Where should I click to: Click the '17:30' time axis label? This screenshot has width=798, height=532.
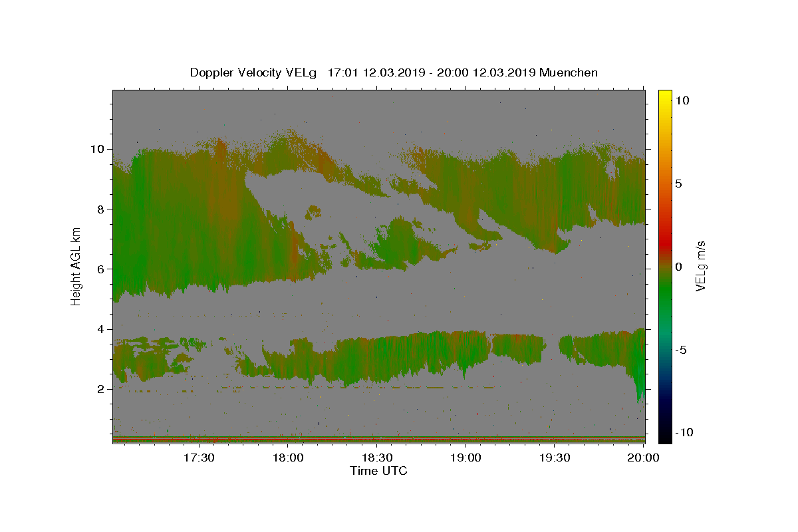click(x=198, y=458)
